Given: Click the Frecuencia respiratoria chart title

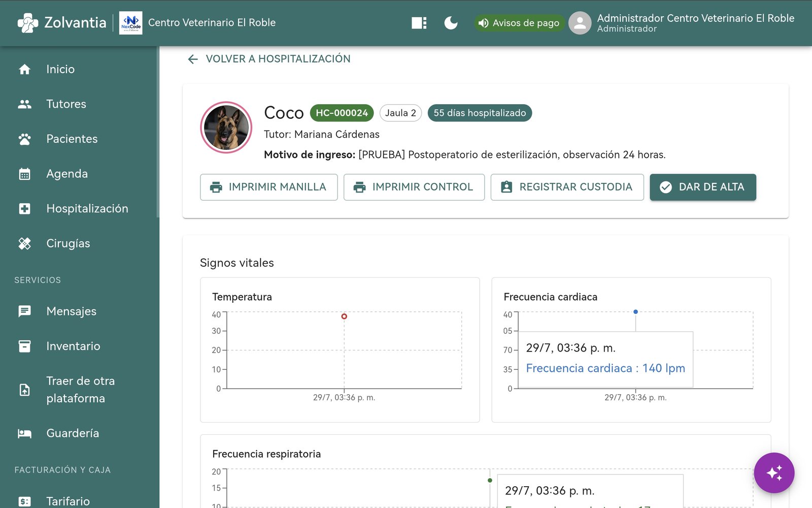Looking at the screenshot, I should tap(266, 454).
